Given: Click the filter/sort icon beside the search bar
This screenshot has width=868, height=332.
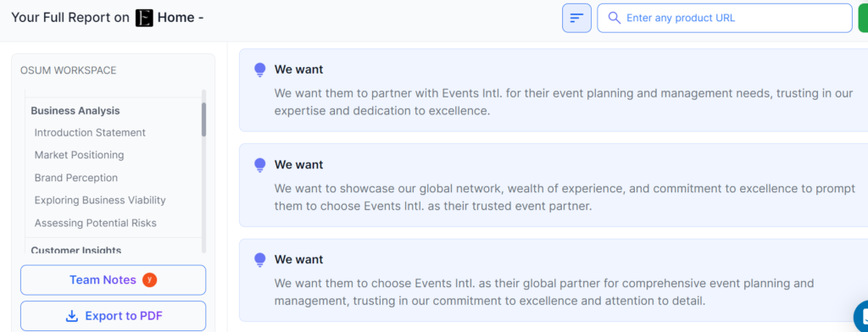Looking at the screenshot, I should [576, 18].
